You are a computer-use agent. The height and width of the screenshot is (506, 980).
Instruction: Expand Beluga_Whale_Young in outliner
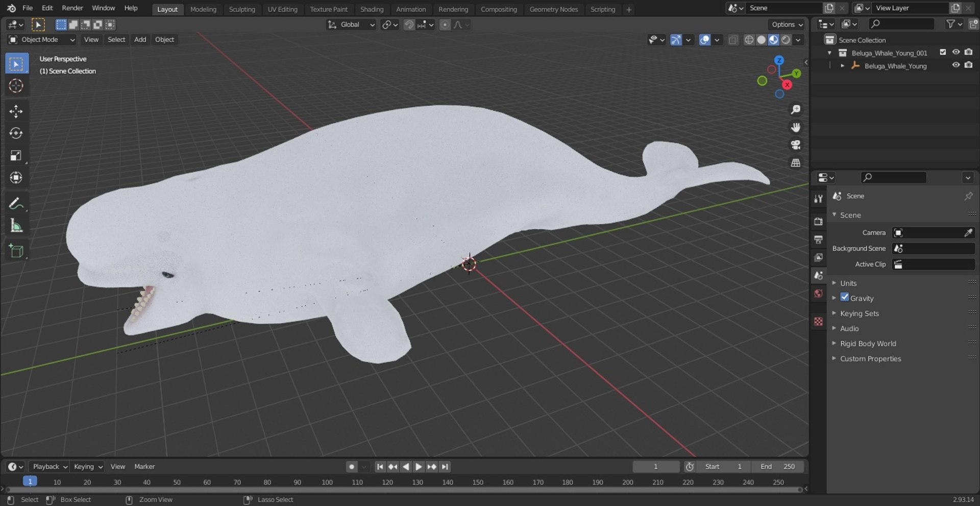(842, 66)
